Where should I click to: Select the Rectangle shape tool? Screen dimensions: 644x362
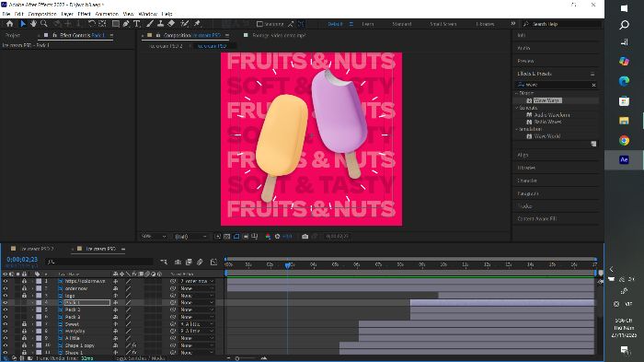[x=116, y=24]
